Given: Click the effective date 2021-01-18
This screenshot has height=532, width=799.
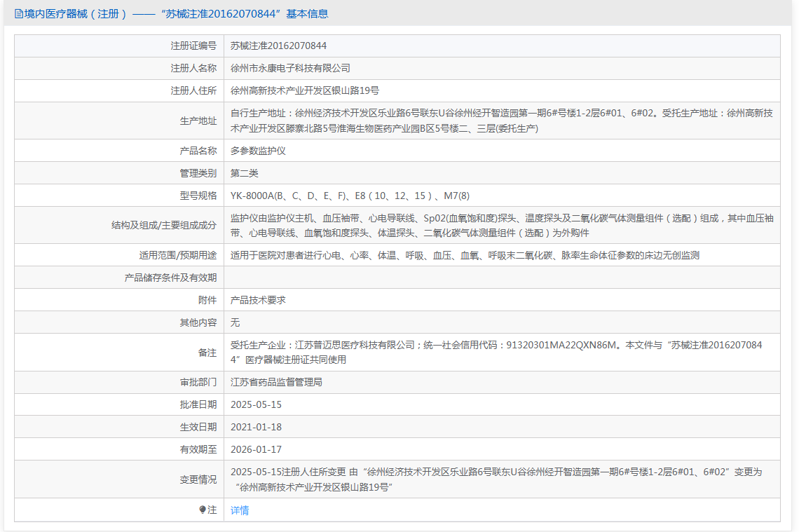Looking at the screenshot, I should [256, 427].
